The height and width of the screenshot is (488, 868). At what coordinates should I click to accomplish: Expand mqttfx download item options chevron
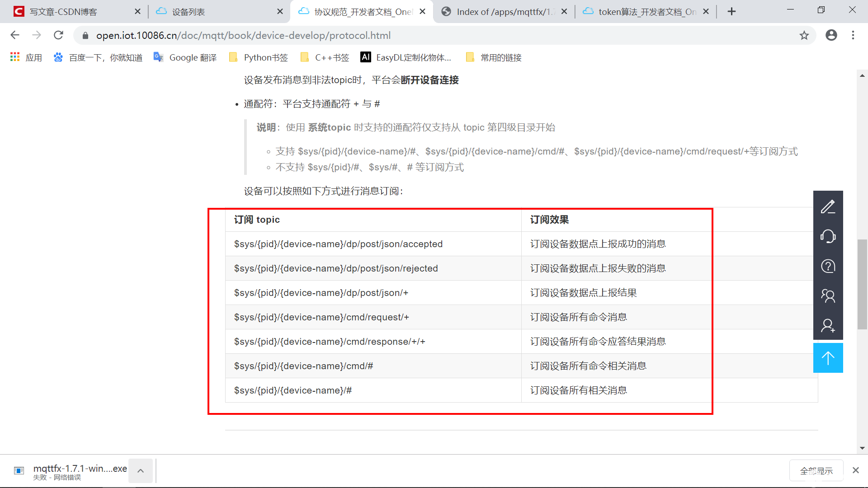[141, 471]
